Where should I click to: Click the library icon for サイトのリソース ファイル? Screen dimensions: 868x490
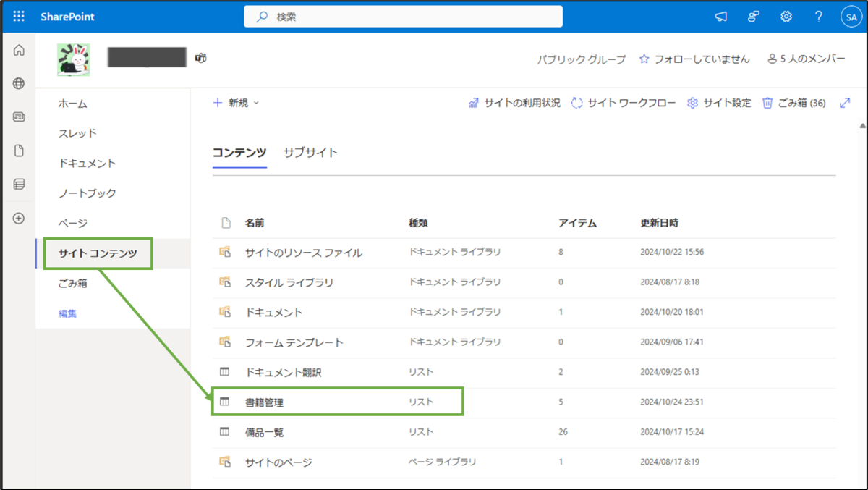tap(225, 252)
